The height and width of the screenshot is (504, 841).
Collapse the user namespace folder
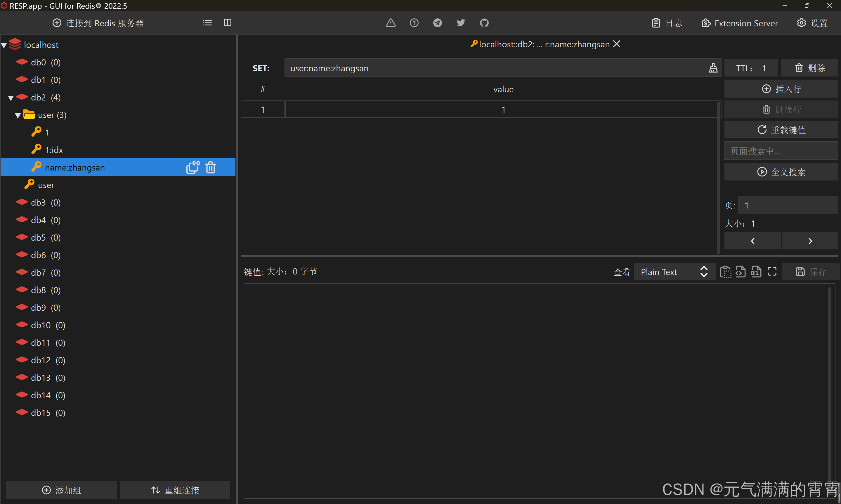(x=18, y=116)
